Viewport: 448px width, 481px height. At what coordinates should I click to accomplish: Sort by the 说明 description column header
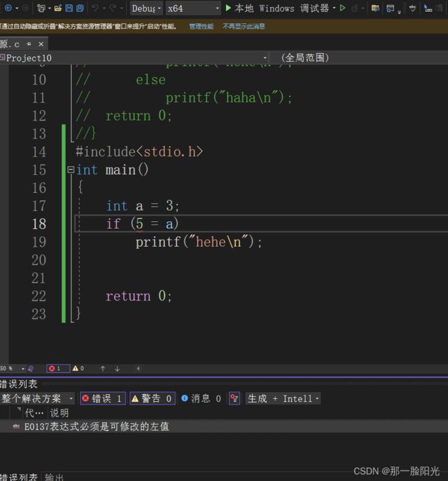tap(59, 413)
